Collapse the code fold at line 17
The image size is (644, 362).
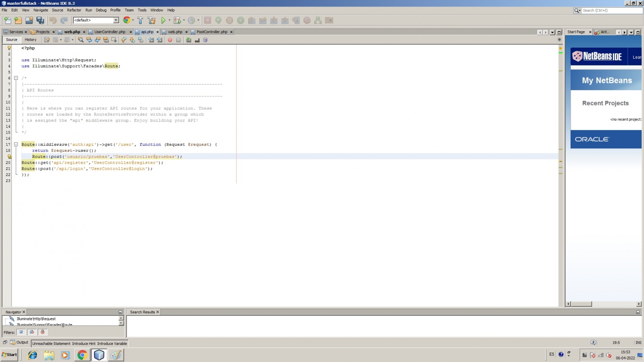coord(16,145)
